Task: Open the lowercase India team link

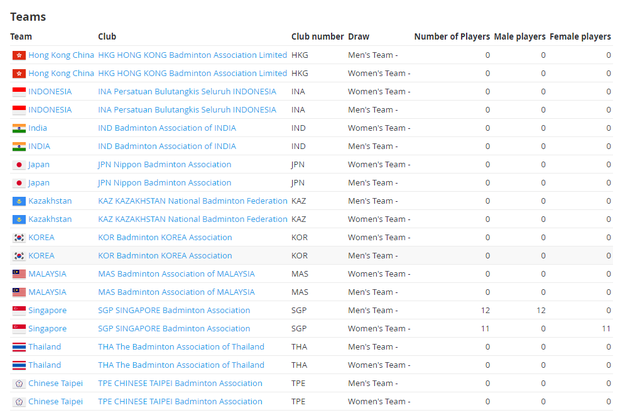Action: tap(38, 128)
